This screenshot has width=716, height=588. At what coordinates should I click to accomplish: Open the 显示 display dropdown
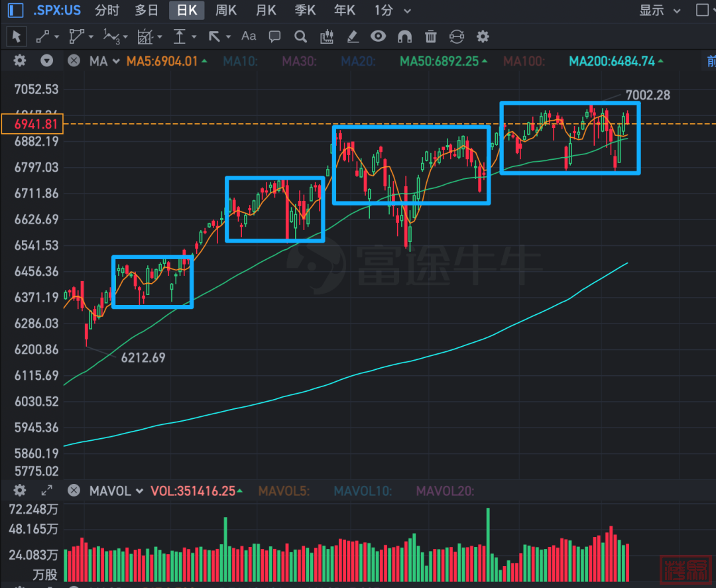point(660,10)
